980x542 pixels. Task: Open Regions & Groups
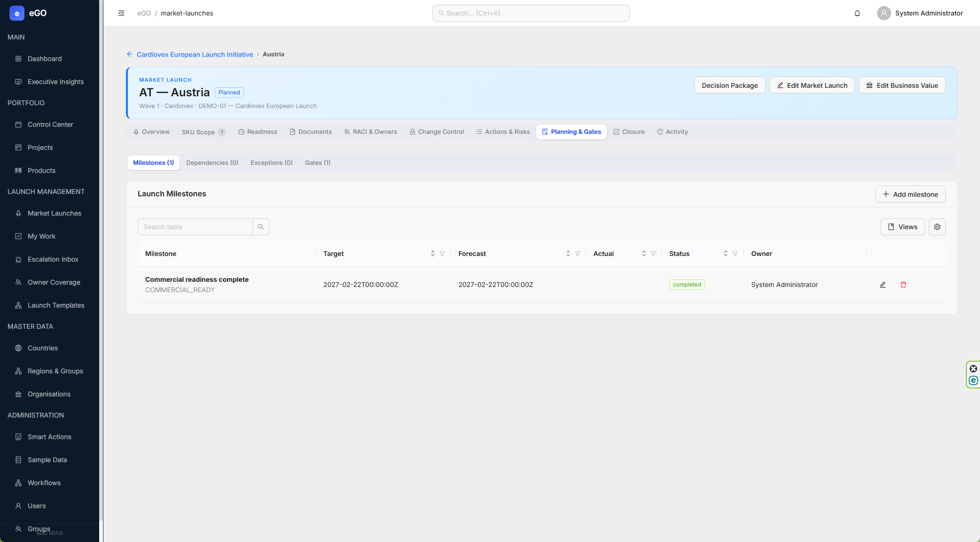(50, 371)
